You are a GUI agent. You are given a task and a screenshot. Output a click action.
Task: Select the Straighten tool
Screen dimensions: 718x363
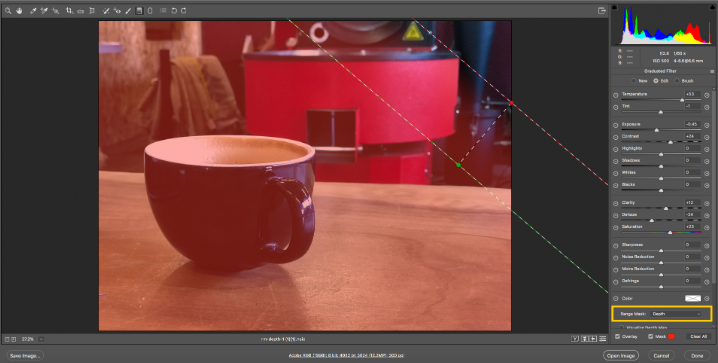click(81, 11)
